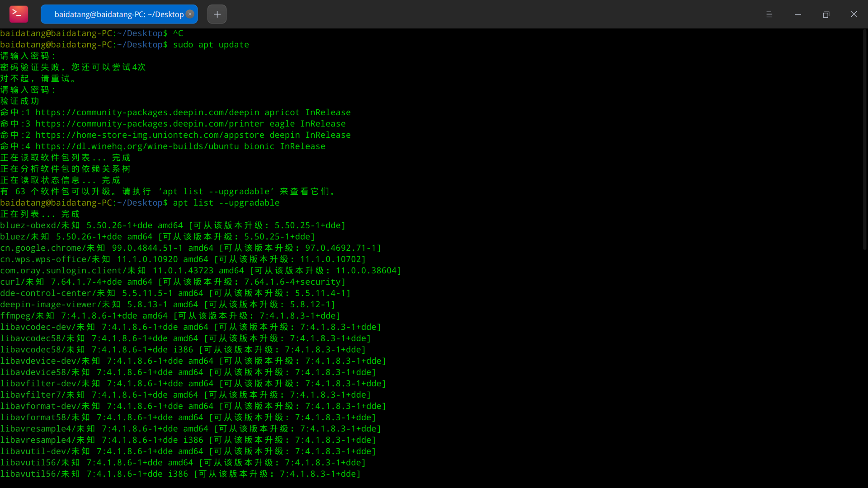Click the vertical scrollbar thumb
868x488 pixels.
tap(864, 140)
